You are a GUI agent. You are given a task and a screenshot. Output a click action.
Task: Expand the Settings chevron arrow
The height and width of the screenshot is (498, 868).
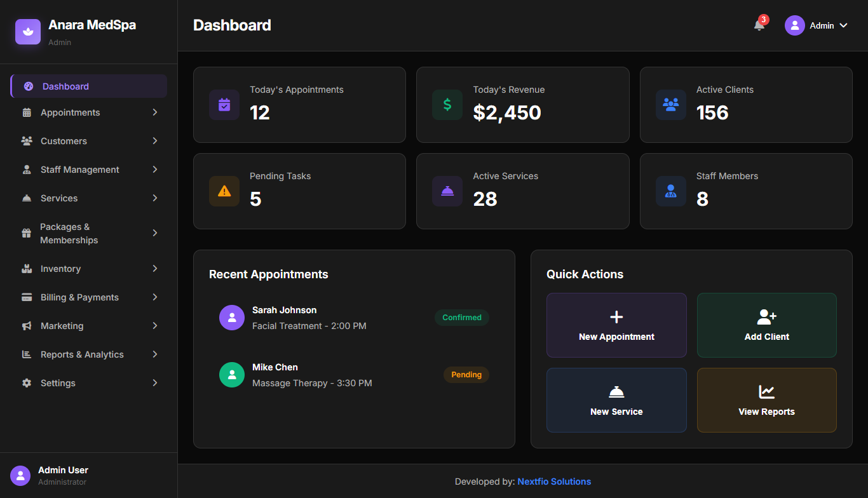click(x=154, y=383)
